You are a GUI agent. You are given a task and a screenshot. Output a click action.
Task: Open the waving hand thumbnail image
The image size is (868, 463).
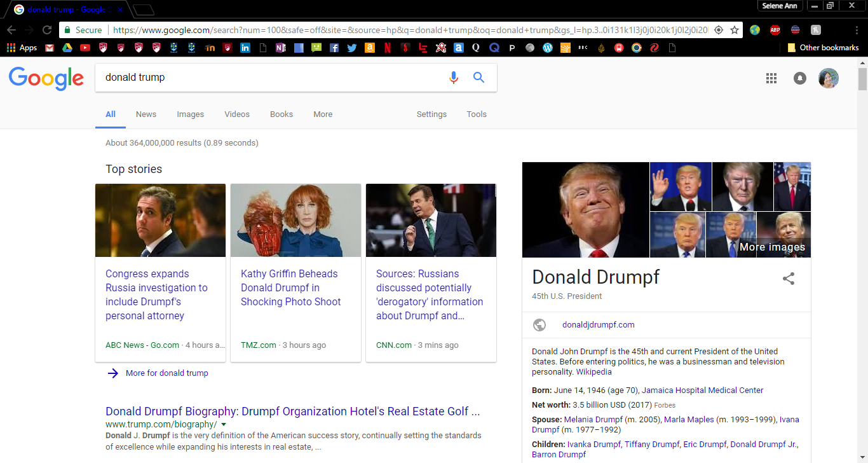tap(681, 186)
